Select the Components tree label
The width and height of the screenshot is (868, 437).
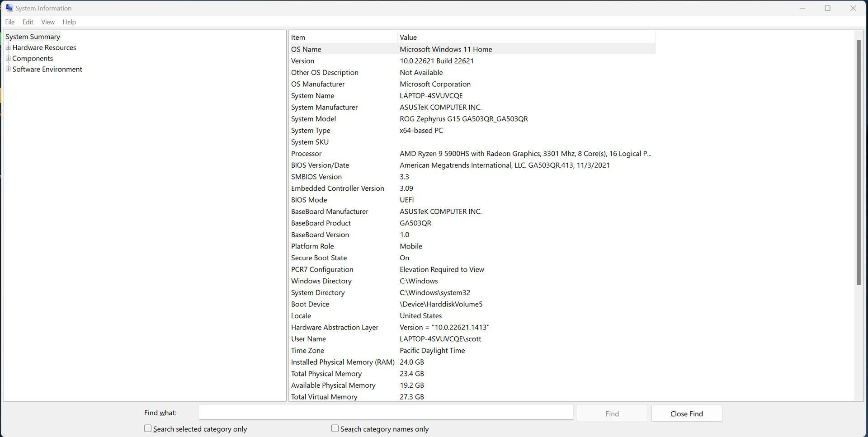(33, 58)
